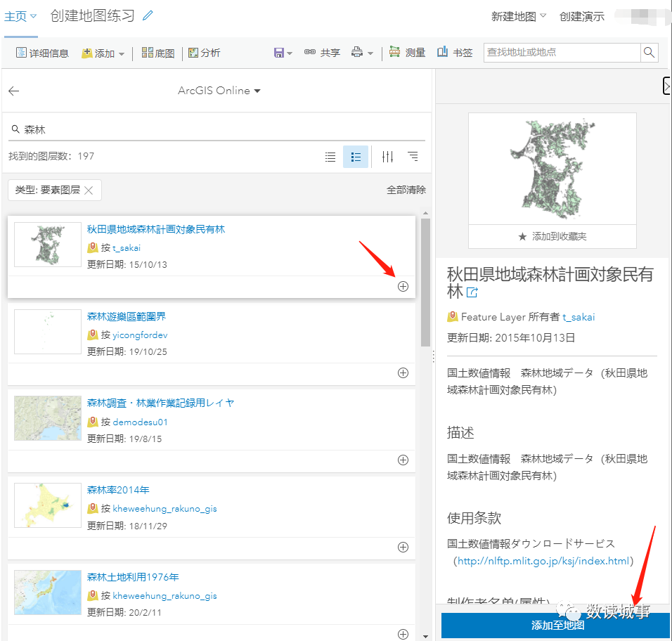Open the ArcGIS Online source dropdown
Image resolution: width=672 pixels, height=641 pixels.
coord(219,91)
